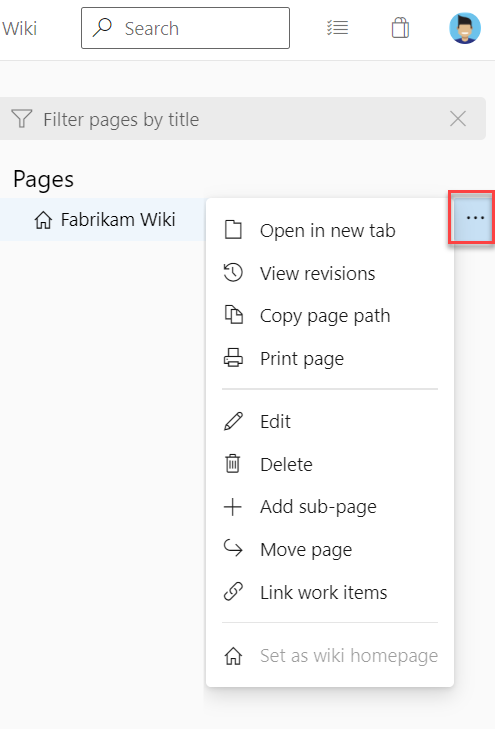The height and width of the screenshot is (729, 495).
Task: Click Set as wiki homepage entry
Action: [x=330, y=656]
